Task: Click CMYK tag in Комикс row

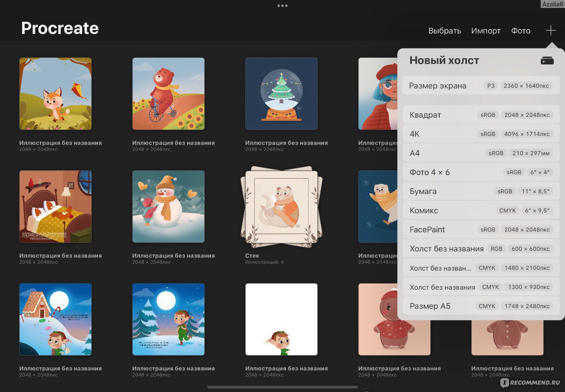Action: pyautogui.click(x=508, y=210)
